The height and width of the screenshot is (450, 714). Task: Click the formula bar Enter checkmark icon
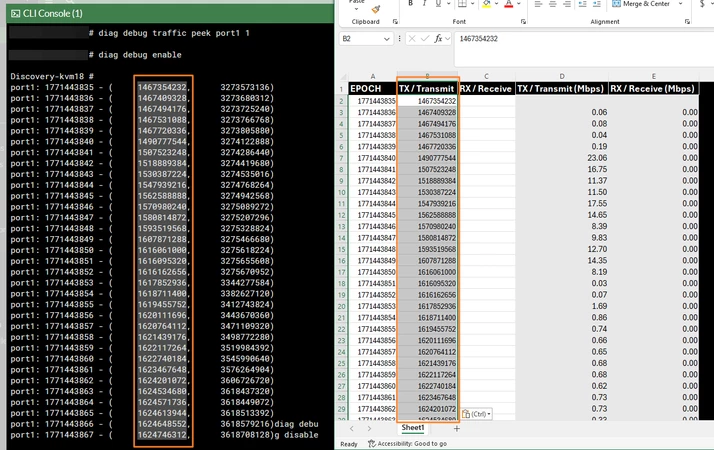pos(425,39)
